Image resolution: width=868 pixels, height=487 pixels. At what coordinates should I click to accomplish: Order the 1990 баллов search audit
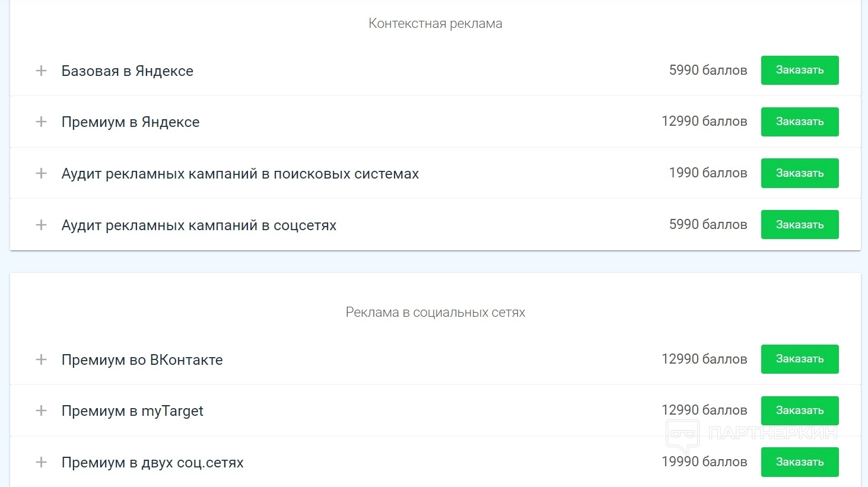coord(799,173)
